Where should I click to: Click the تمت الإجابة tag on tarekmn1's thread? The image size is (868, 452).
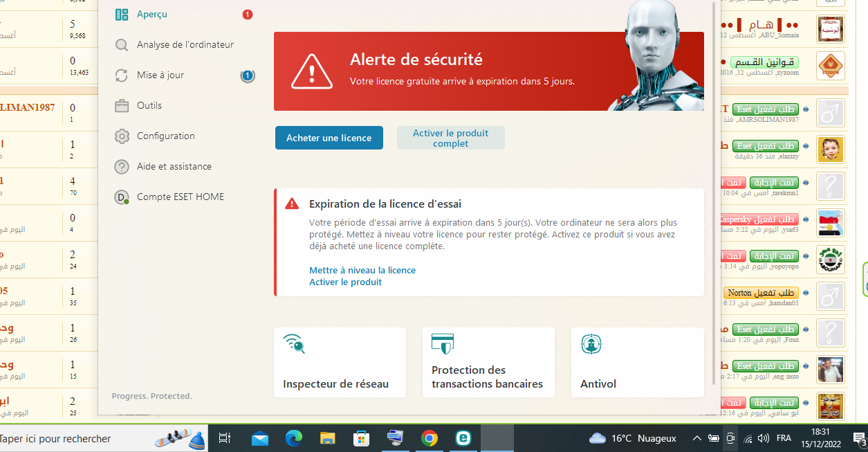(x=774, y=183)
